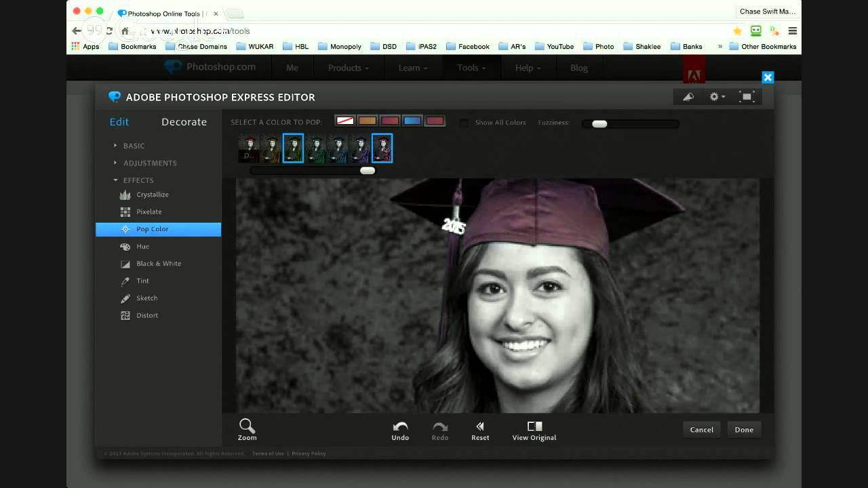Open the Tools menu on Photoshop.com
This screenshot has width=868, height=488.
click(x=471, y=68)
